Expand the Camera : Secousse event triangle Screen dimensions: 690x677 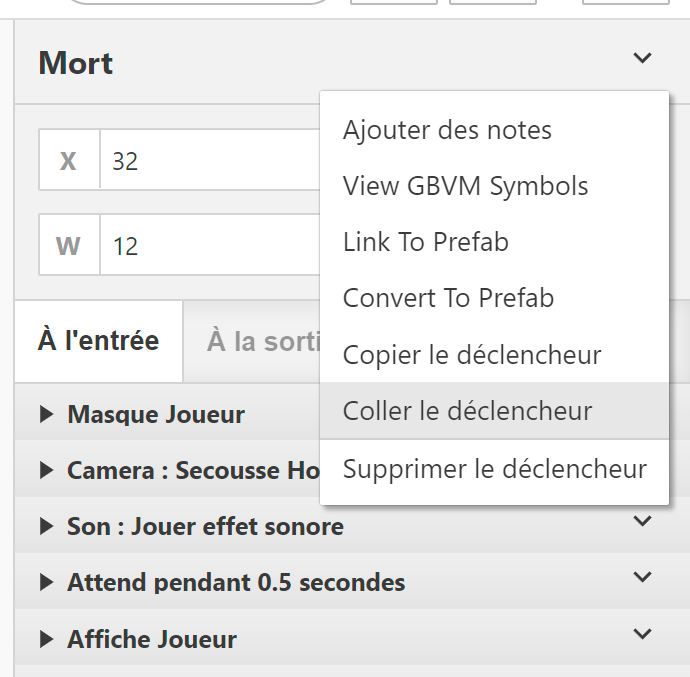click(x=46, y=470)
